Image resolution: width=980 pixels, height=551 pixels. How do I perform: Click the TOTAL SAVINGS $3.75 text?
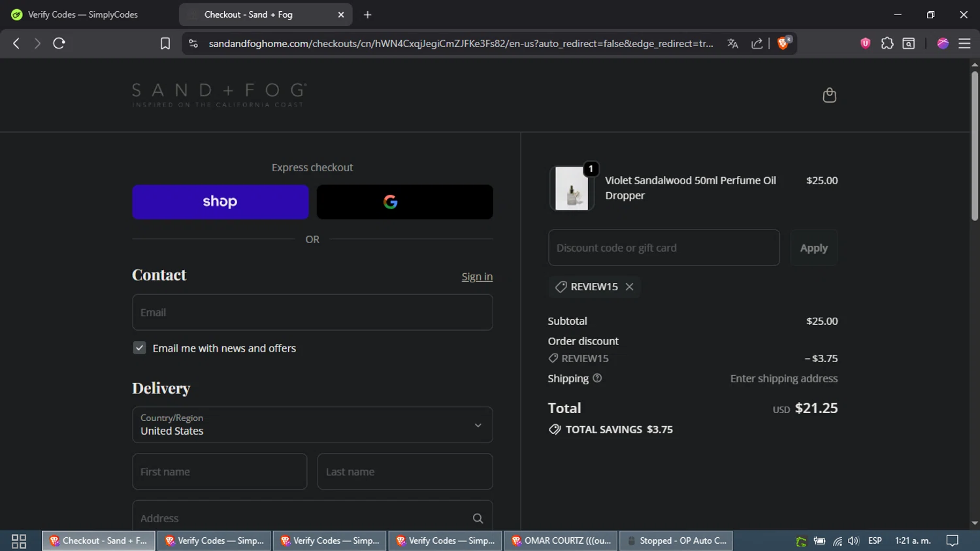[619, 429]
